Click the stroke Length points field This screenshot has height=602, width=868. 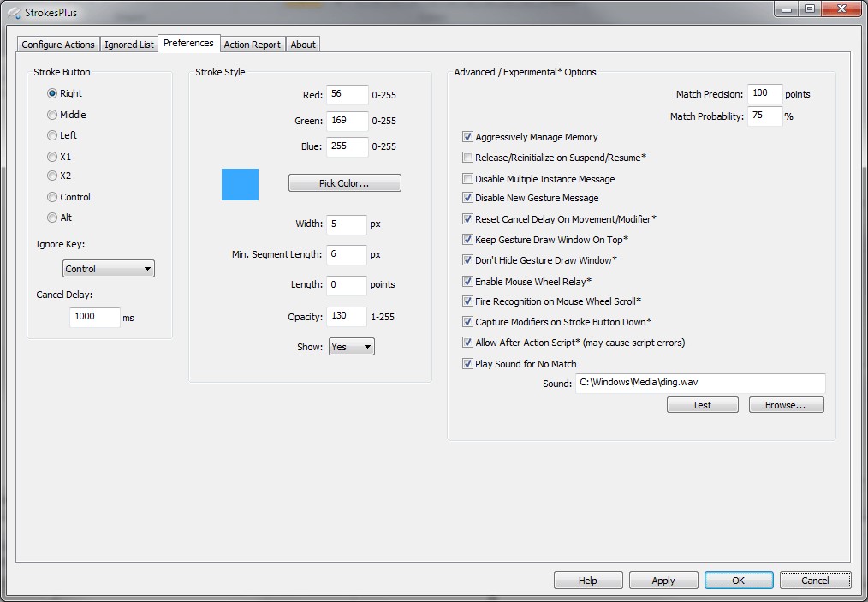[346, 284]
